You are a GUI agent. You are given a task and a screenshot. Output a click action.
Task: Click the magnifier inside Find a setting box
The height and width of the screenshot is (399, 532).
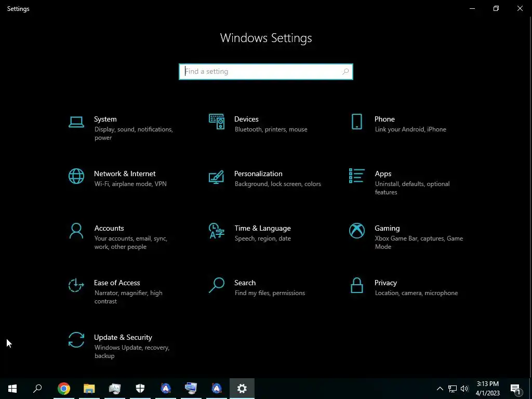click(345, 72)
